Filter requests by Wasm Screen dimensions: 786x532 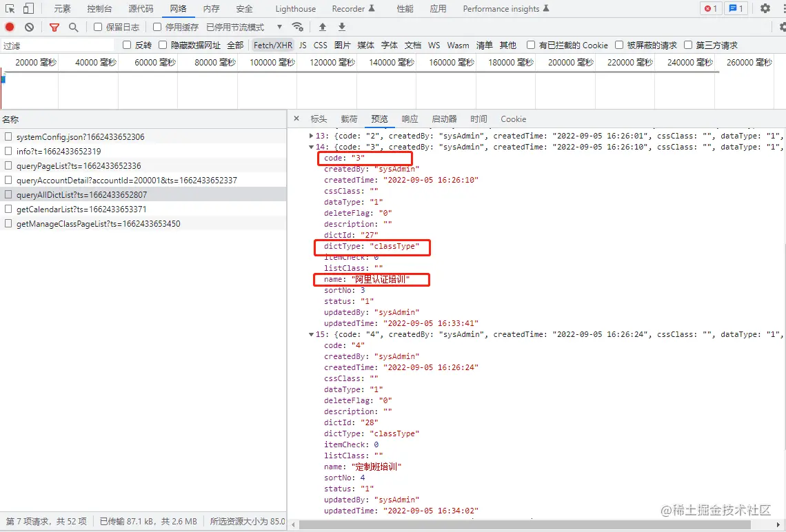coord(458,45)
